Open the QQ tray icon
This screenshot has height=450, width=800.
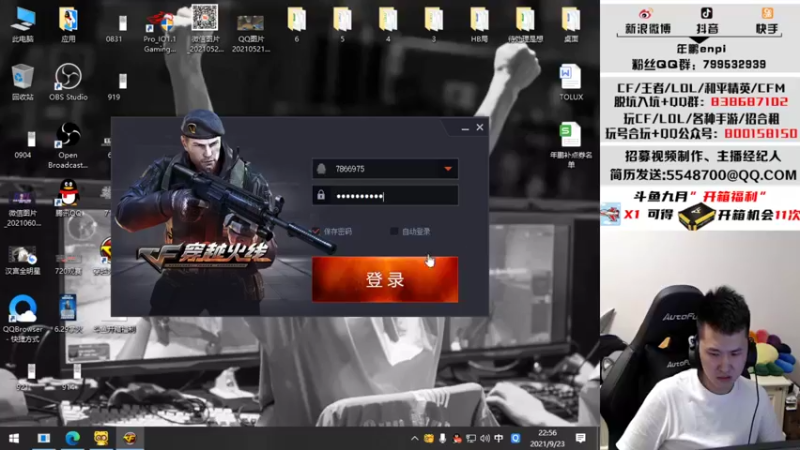(x=457, y=438)
